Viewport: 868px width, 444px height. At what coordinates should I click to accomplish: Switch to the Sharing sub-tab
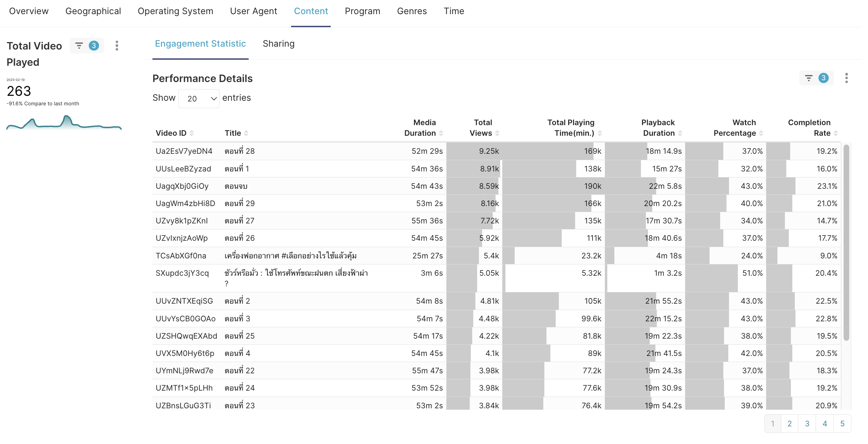[279, 44]
